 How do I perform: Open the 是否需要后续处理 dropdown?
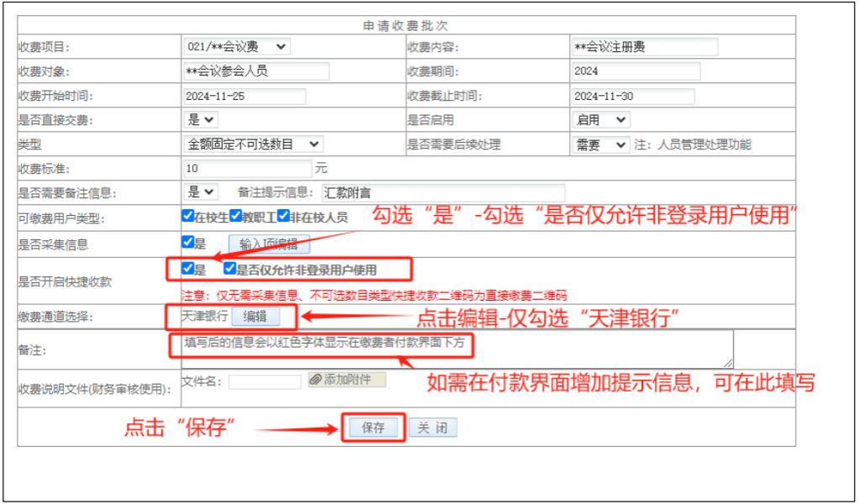tap(599, 144)
